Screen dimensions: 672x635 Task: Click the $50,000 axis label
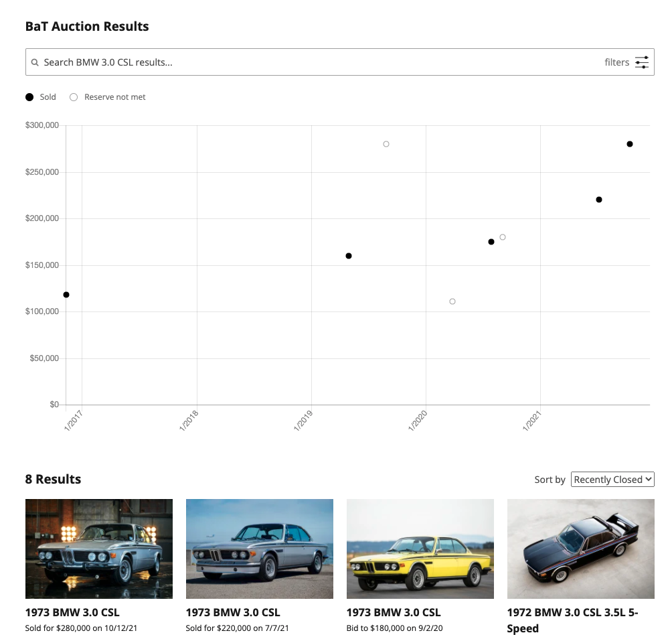click(x=44, y=358)
